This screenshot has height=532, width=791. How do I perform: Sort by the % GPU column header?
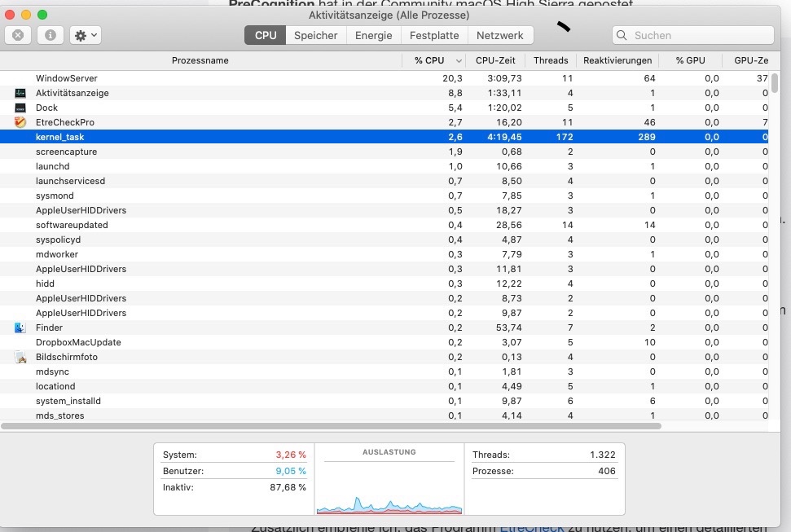coord(690,60)
